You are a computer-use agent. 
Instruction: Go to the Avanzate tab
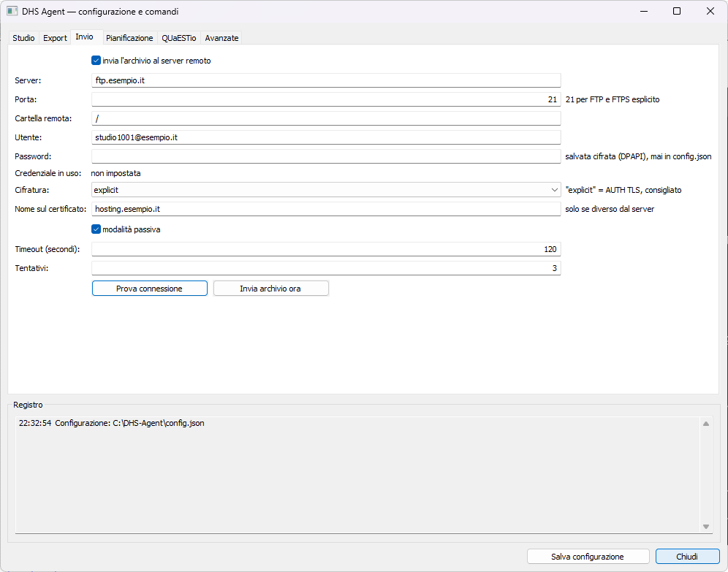(221, 38)
